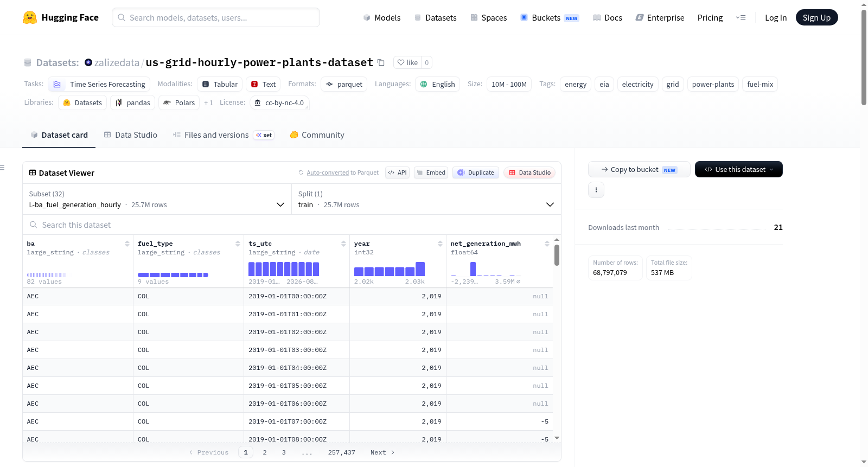Open the Embed button in Dataset Viewer
This screenshot has height=467, width=868.
pos(431,172)
